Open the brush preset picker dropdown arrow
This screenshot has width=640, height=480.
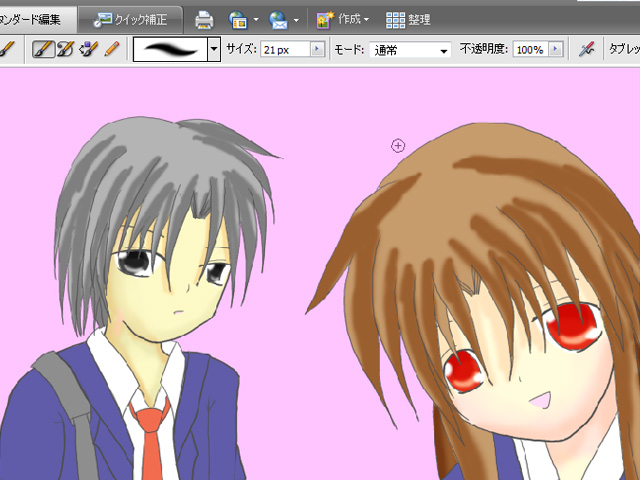pos(214,49)
